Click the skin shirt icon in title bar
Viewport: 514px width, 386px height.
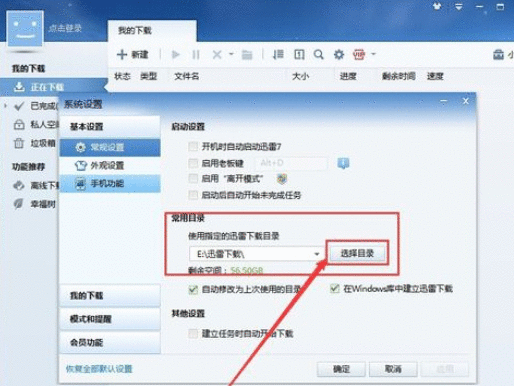(x=437, y=6)
